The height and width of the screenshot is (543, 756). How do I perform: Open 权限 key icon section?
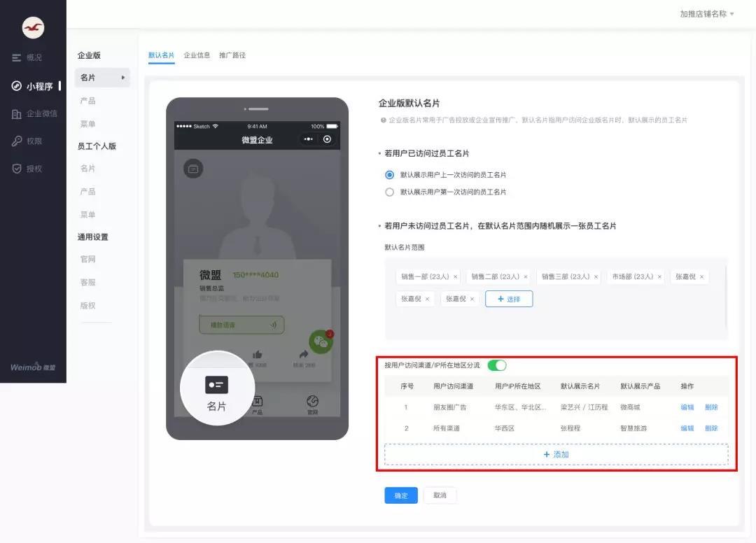coord(27,141)
